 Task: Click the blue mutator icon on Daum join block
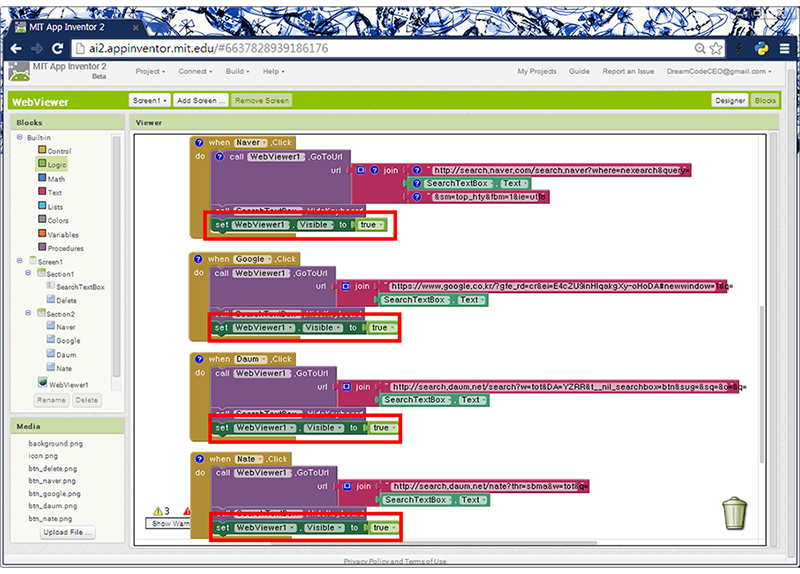(x=346, y=387)
